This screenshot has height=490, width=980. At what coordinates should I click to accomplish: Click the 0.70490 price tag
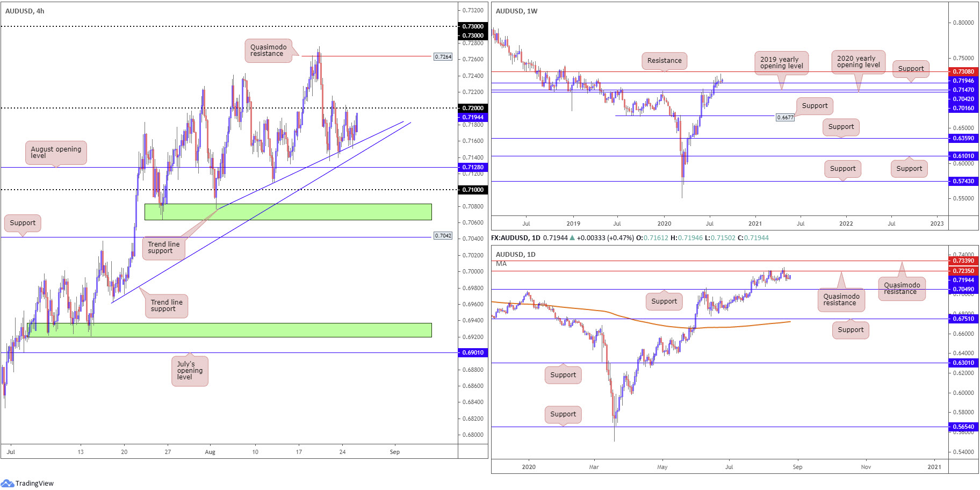click(963, 289)
